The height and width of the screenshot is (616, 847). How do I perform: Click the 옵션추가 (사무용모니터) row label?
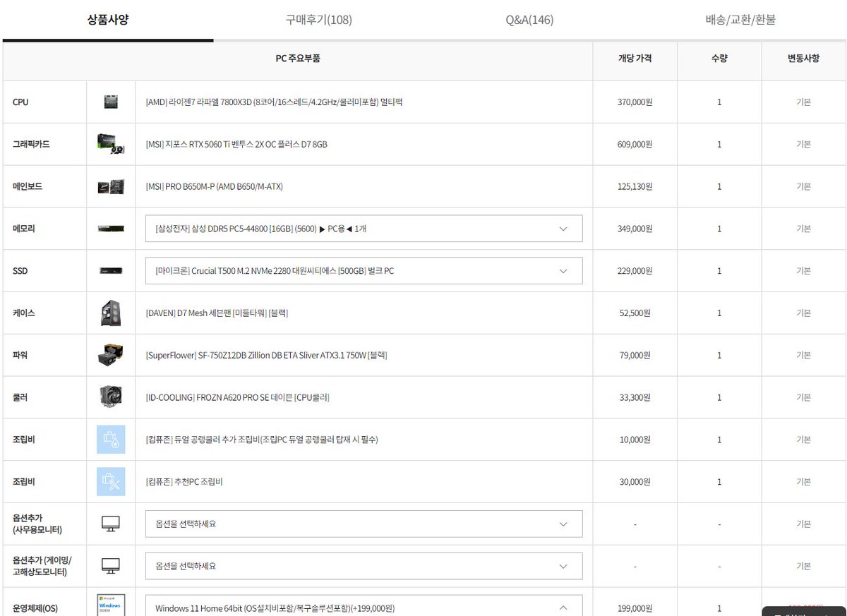pyautogui.click(x=37, y=524)
